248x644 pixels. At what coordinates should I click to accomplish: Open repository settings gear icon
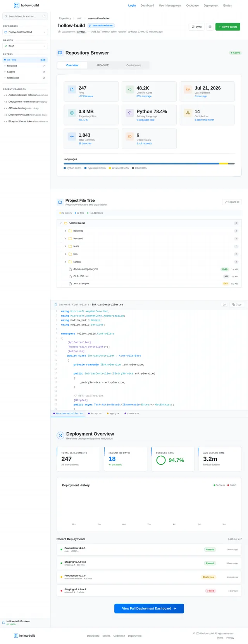[210, 27]
